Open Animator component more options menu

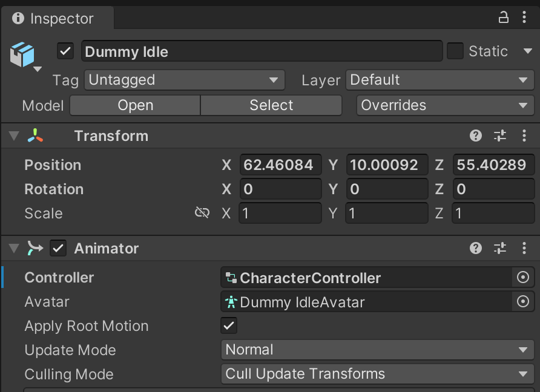tap(524, 249)
